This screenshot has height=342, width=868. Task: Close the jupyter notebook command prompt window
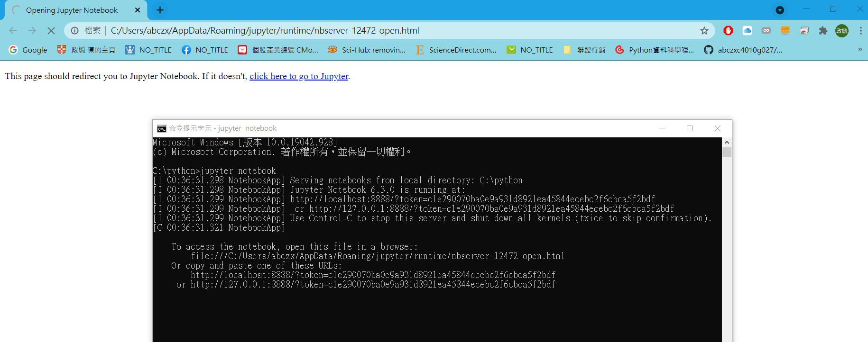point(718,128)
